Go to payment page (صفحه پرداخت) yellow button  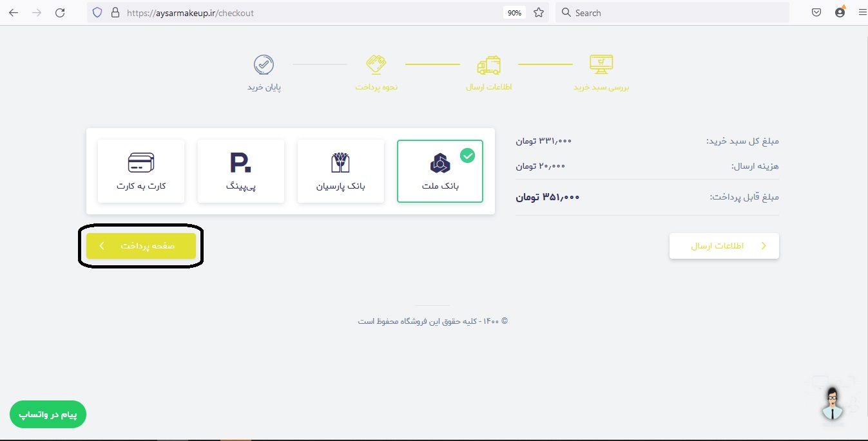click(x=141, y=246)
